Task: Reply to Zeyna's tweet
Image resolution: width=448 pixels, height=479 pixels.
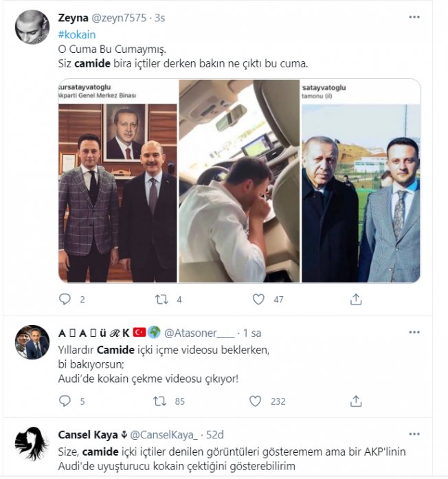Action: coord(65,299)
